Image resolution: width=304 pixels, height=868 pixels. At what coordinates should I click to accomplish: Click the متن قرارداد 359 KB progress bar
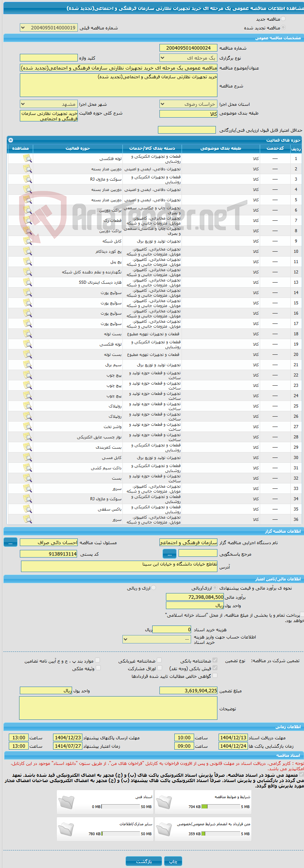(220, 834)
